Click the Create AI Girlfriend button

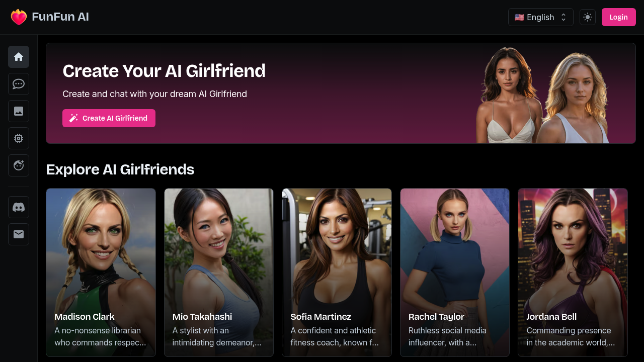[x=109, y=118]
